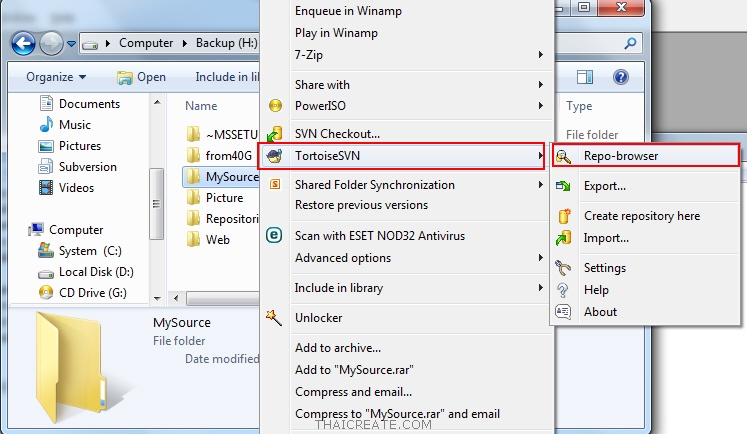Viewport: 747px width, 434px height.
Task: Click the Type column header
Action: tap(579, 106)
